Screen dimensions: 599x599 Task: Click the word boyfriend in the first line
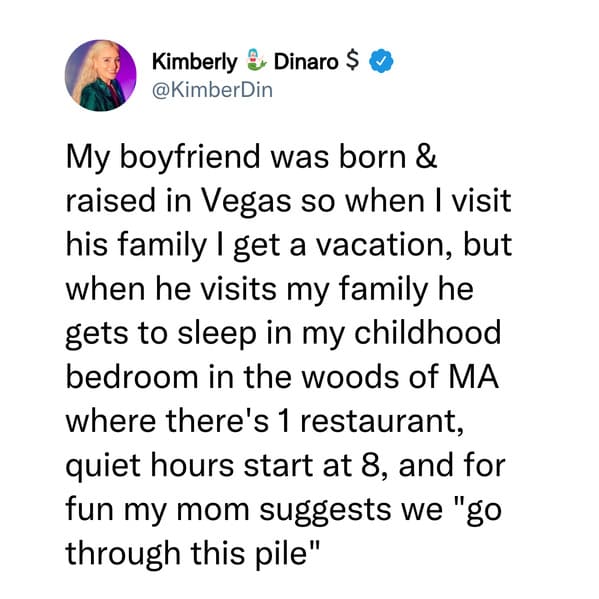[x=189, y=158]
